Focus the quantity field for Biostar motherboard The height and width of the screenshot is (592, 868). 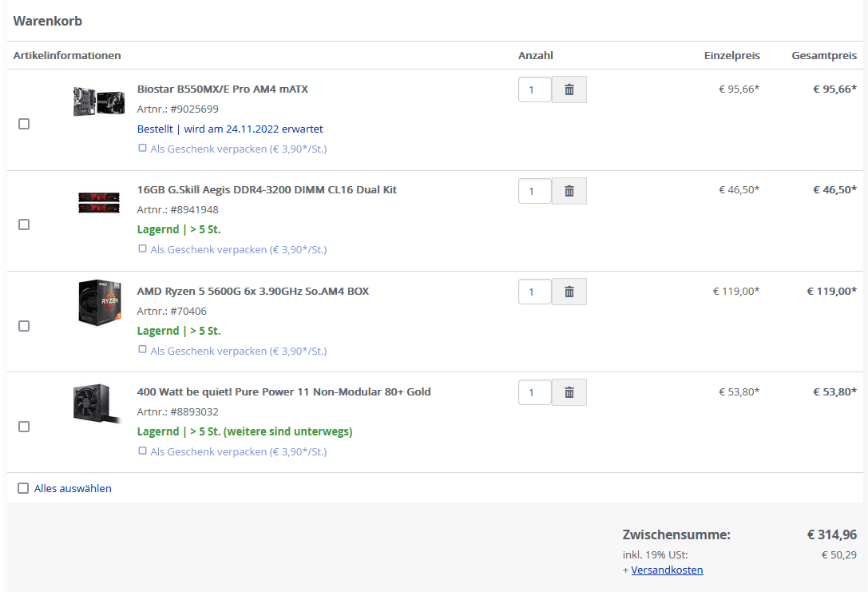[534, 89]
